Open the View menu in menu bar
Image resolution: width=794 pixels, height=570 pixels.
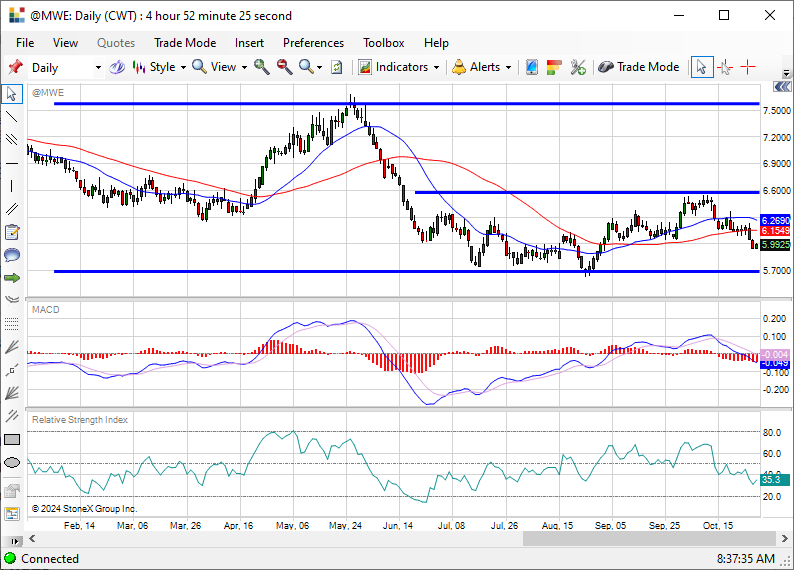point(65,43)
